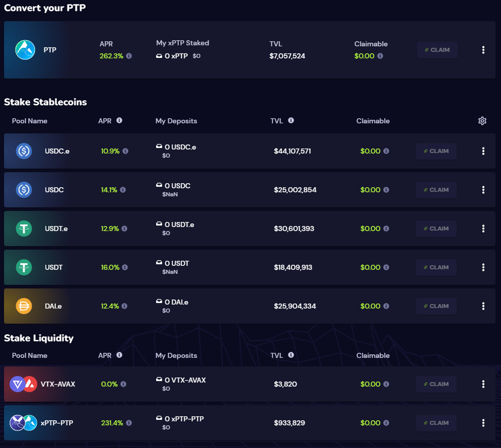Click the VTX-AVAX pool name
This screenshot has width=501, height=448.
58,384
